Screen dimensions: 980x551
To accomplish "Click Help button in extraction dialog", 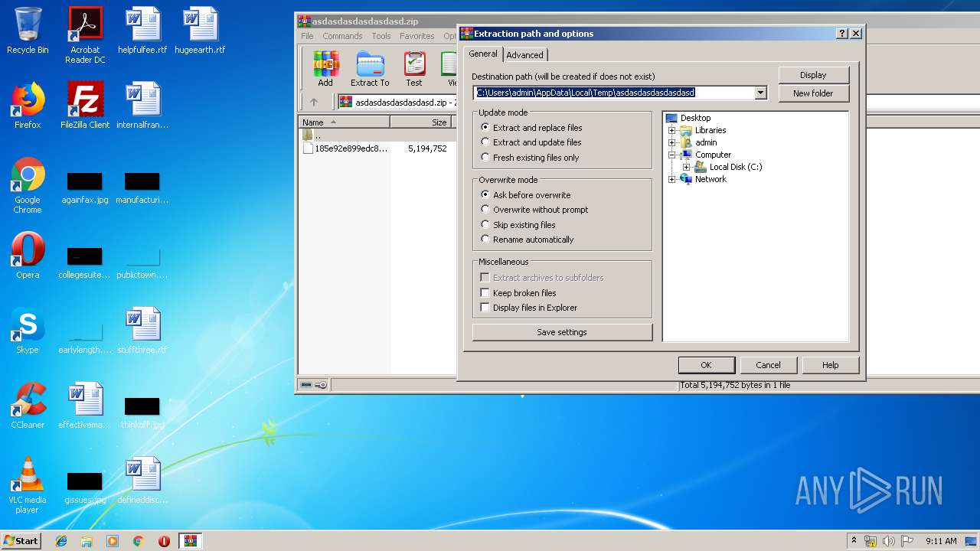I will (831, 365).
